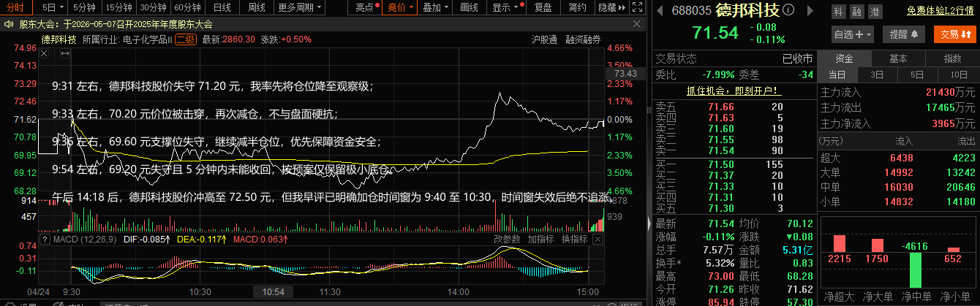Collapse the right side panel handle
The height and width of the screenshot is (306, 980).
pos(649,223)
